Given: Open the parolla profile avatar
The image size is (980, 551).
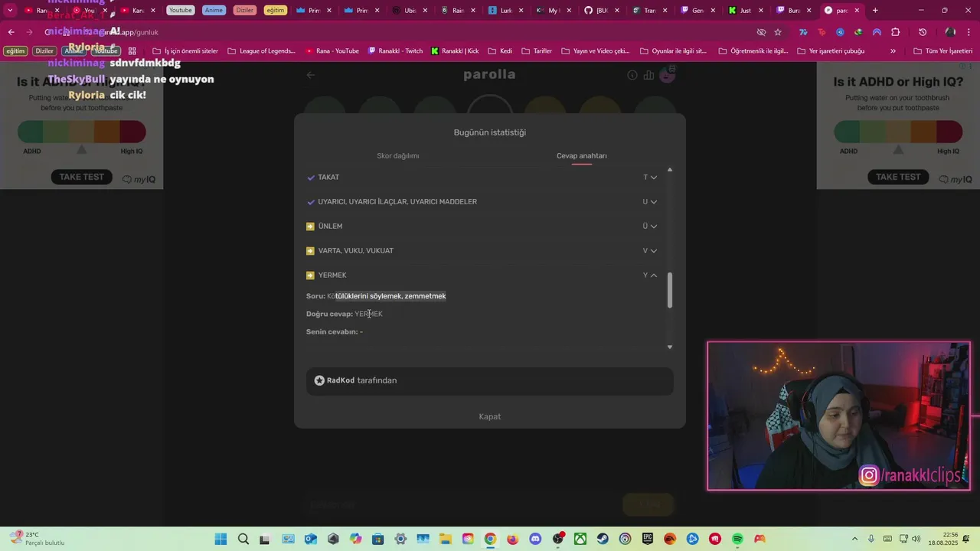Looking at the screenshot, I should tap(668, 74).
